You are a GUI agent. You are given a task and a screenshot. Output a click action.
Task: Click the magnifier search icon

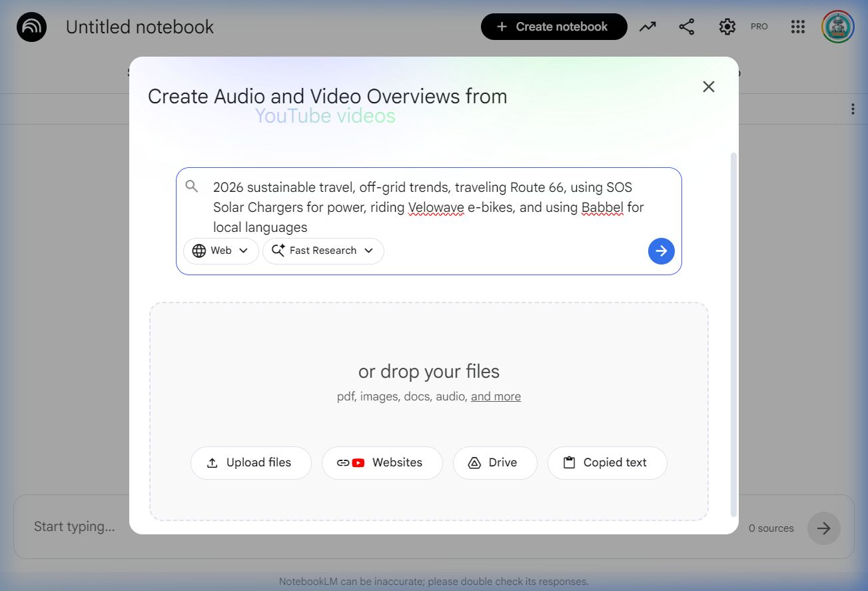(x=192, y=187)
